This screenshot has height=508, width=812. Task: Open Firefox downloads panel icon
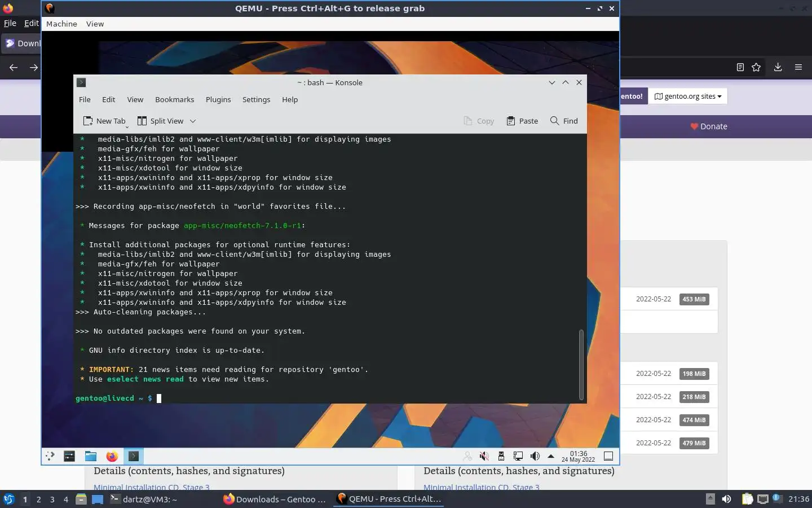tap(778, 67)
